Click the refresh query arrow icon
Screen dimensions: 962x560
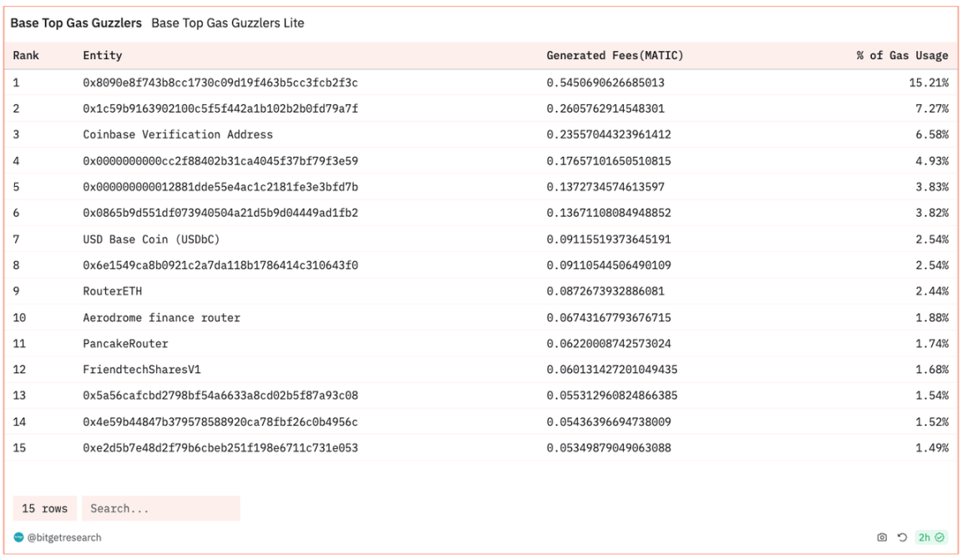(902, 537)
